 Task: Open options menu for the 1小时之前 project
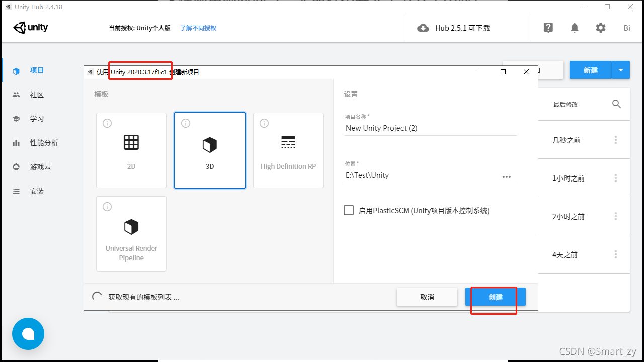point(616,178)
